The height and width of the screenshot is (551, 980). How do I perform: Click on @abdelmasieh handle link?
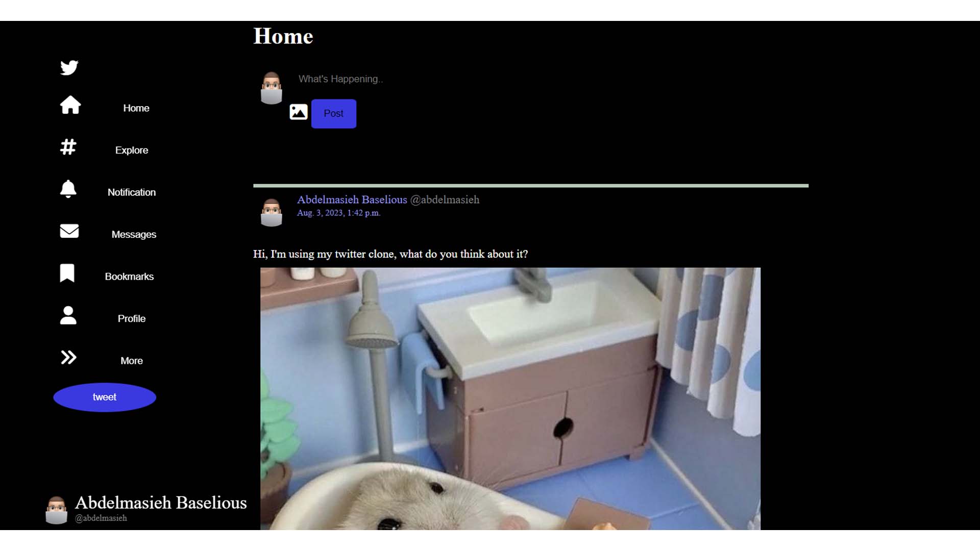tap(445, 199)
